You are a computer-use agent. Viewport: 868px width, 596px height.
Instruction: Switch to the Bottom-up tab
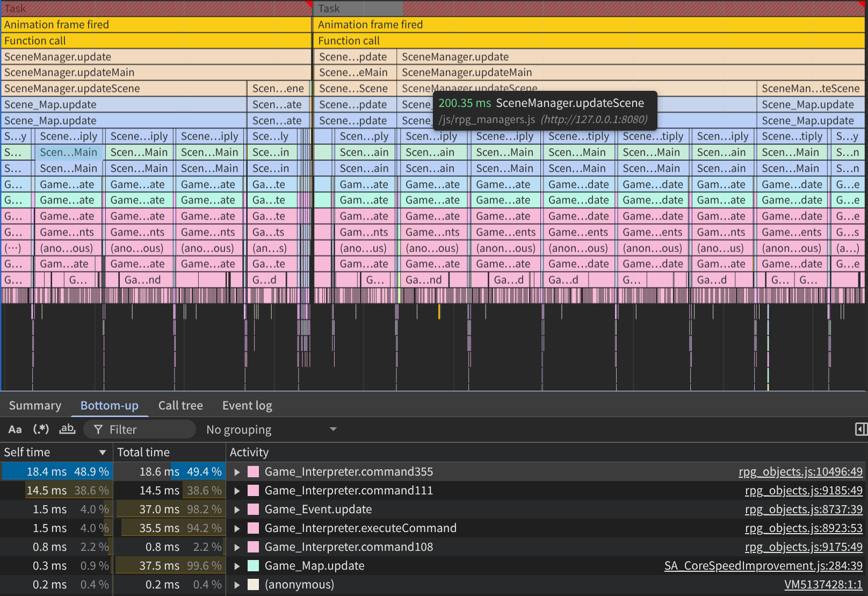point(110,405)
